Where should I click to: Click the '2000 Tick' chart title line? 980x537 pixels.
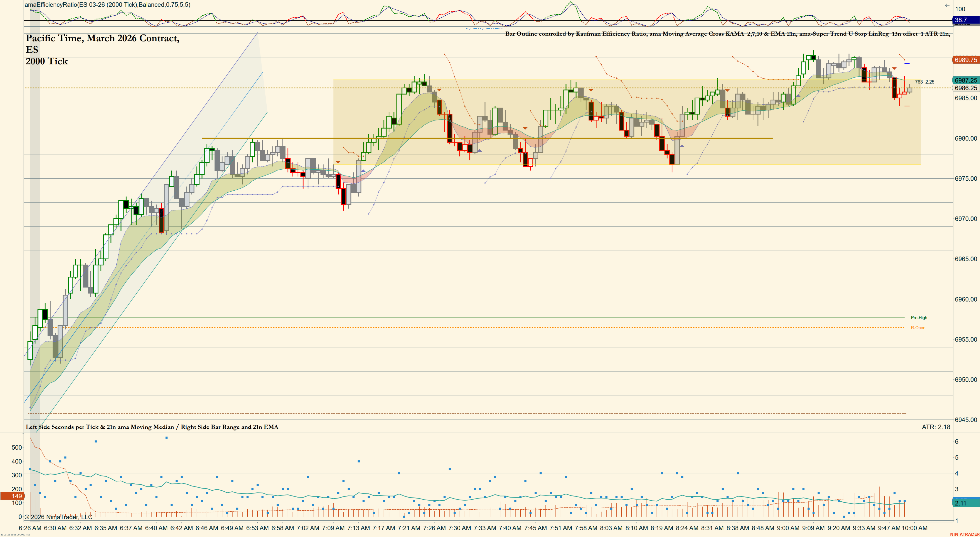tap(47, 61)
